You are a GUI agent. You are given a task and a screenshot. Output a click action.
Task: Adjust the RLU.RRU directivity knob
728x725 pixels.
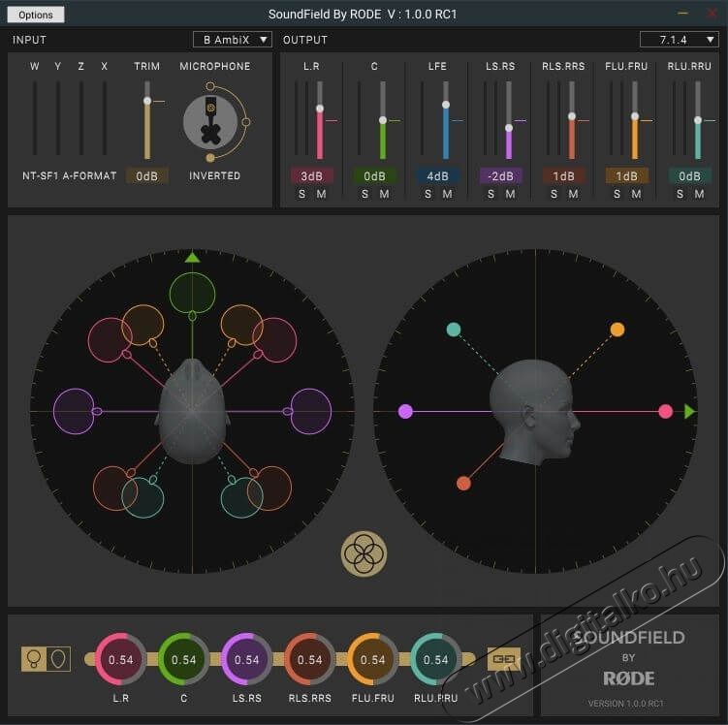pyautogui.click(x=435, y=659)
